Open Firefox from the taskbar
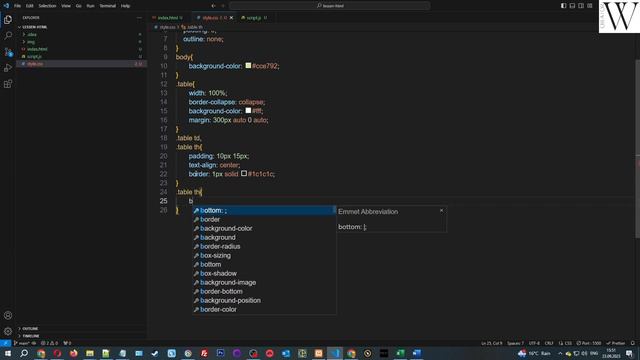The image size is (640, 360). point(73,353)
